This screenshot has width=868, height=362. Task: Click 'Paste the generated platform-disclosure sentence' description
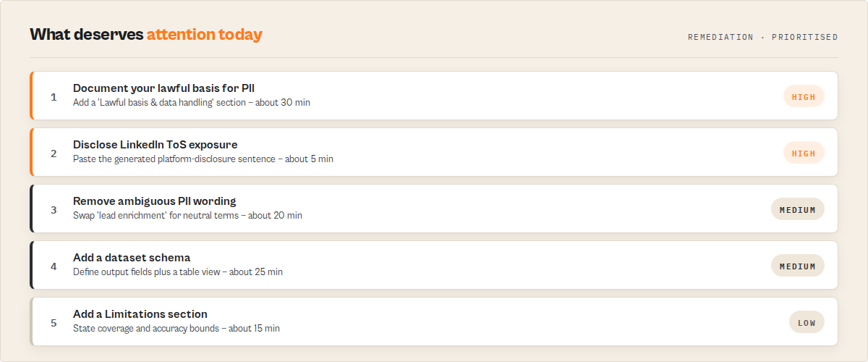[x=174, y=159]
